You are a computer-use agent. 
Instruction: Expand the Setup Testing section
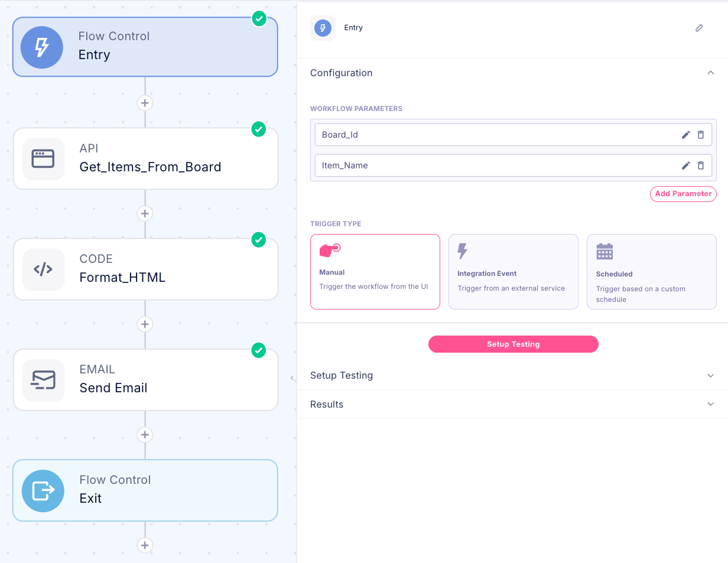(710, 376)
